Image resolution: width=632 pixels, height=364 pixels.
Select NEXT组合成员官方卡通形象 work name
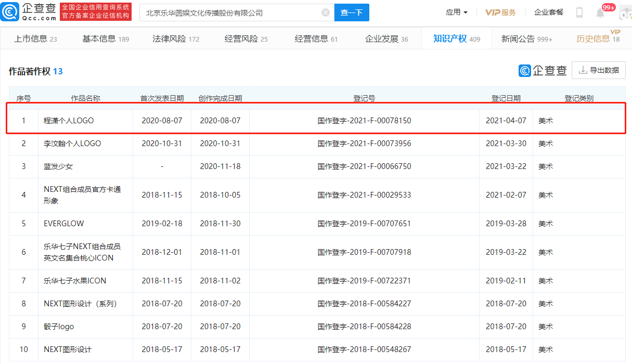[82, 195]
